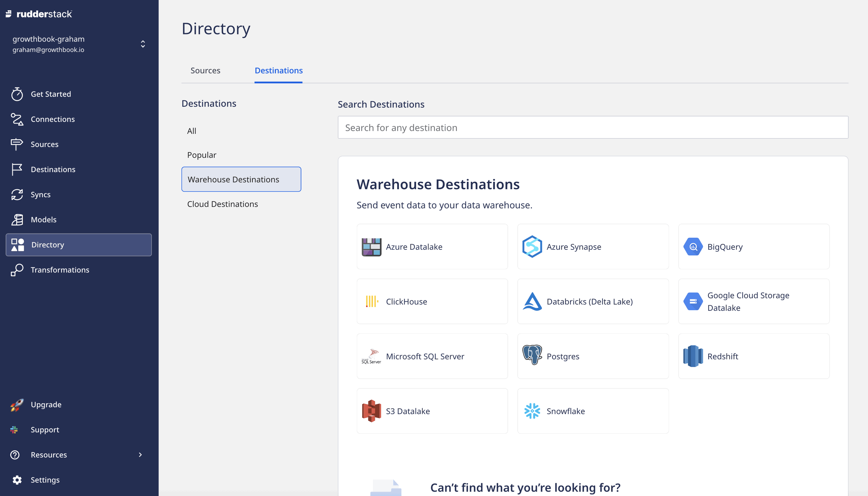The image size is (868, 496).
Task: Select the Snowflake destination card
Action: point(592,410)
